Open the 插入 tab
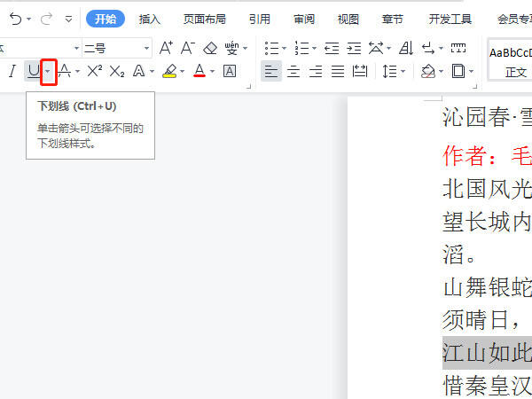Viewport: 532px width, 399px height. 149,20
